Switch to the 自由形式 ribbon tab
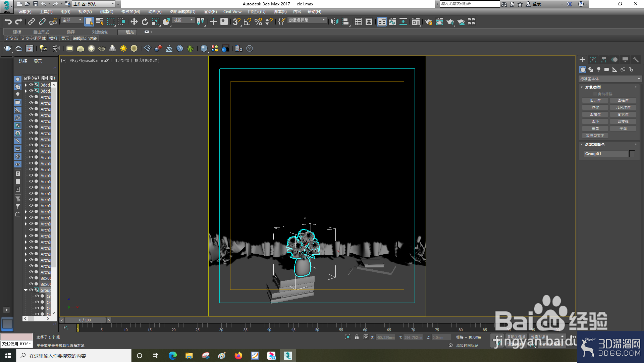Viewport: 644px width, 363px height. pyautogui.click(x=41, y=32)
